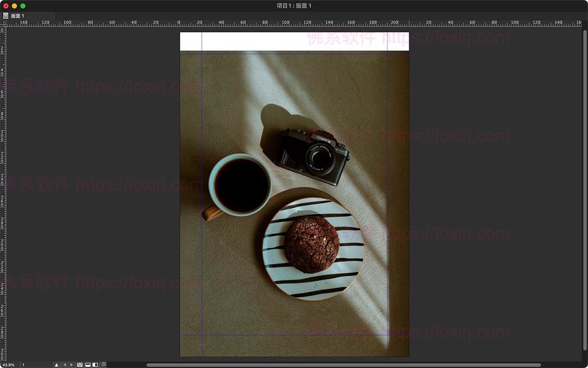588x368 pixels.
Task: Click the vertical ruler on the left edge
Action: pyautogui.click(x=3, y=196)
